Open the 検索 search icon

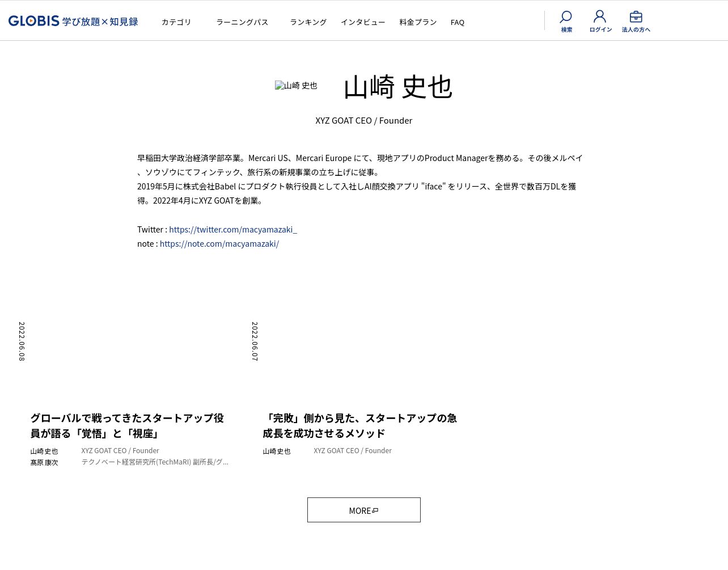[x=566, y=22]
